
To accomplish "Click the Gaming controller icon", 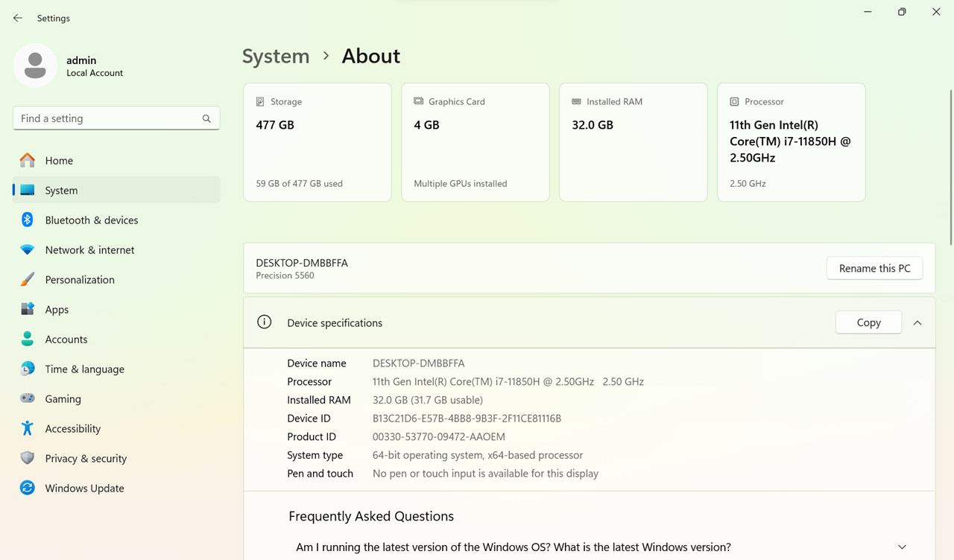I will click(x=28, y=398).
